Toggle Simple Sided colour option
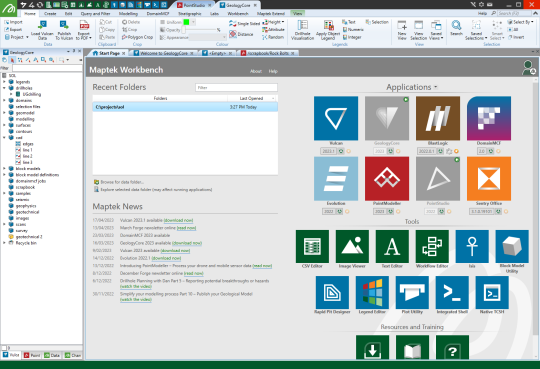 pos(244,23)
